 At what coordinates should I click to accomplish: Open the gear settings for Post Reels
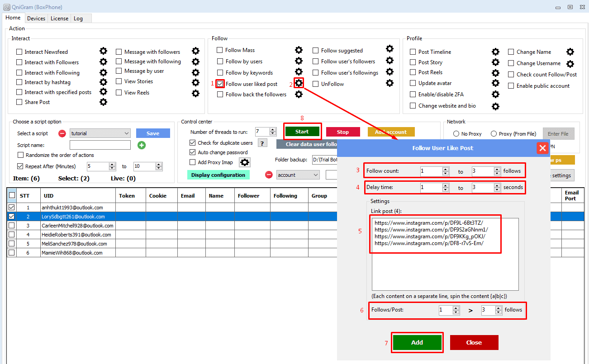coord(495,72)
